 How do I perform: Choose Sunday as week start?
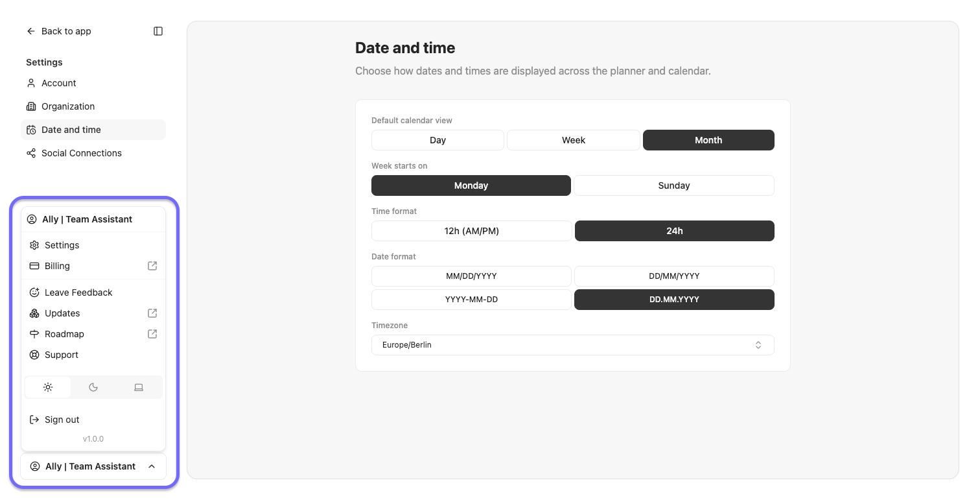click(674, 185)
